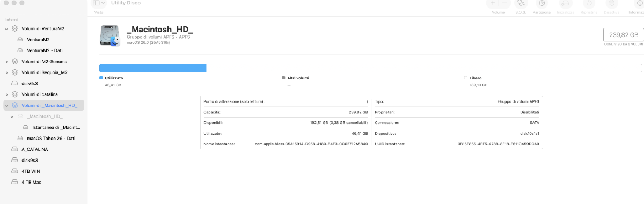644x204 pixels.
Task: Click the large Macintosh HD disk image
Action: coord(110,35)
